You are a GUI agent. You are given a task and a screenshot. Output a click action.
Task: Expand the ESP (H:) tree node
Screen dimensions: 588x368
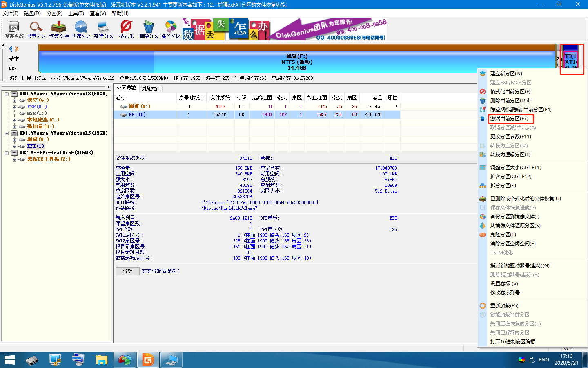point(14,107)
